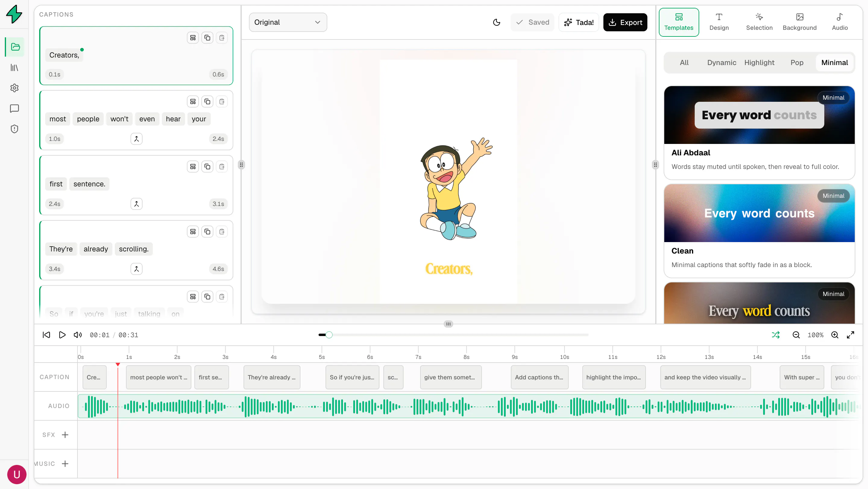
Task: Click the audio waveform track
Action: [x=468, y=406]
